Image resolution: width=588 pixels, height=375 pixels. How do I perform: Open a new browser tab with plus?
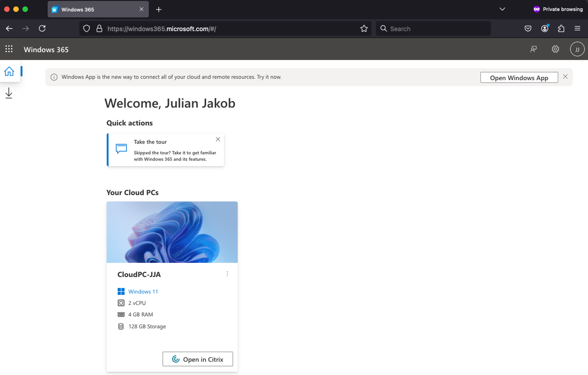[159, 9]
